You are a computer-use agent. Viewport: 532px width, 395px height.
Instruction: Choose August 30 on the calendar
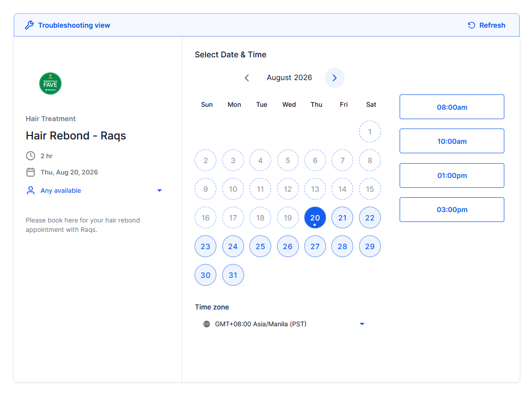205,275
